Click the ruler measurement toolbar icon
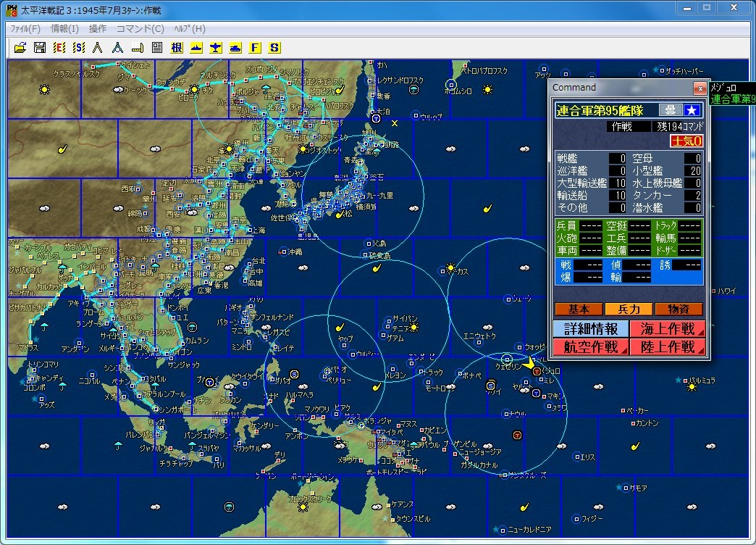Image resolution: width=756 pixels, height=545 pixels. pyautogui.click(x=138, y=47)
